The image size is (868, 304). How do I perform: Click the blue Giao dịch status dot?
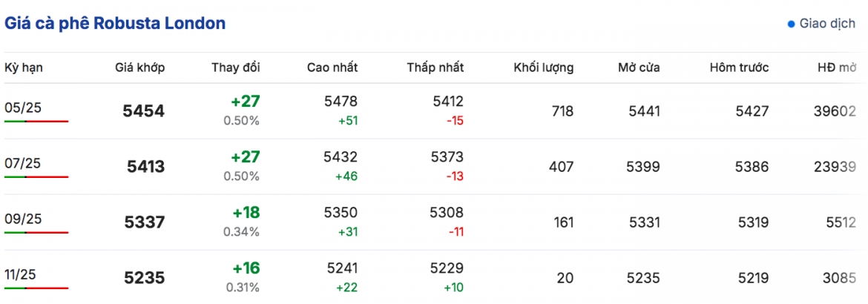tap(791, 24)
